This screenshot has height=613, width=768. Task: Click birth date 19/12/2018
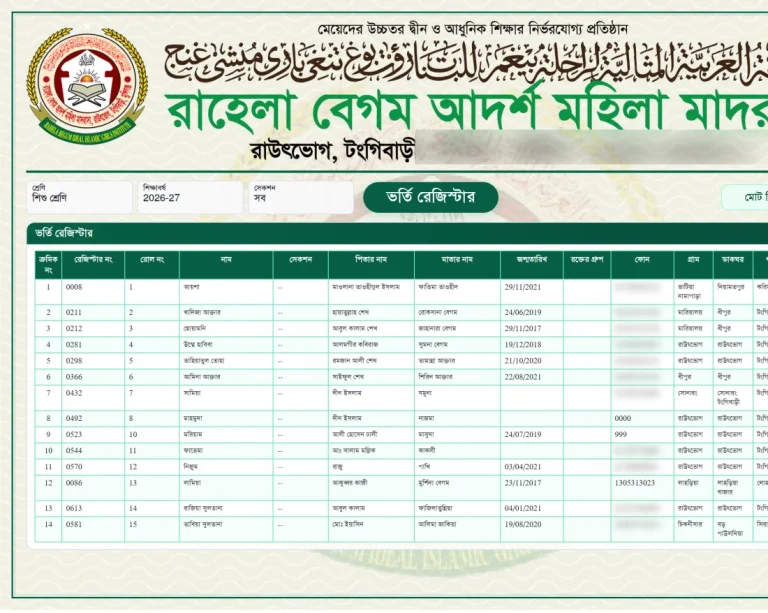523,345
